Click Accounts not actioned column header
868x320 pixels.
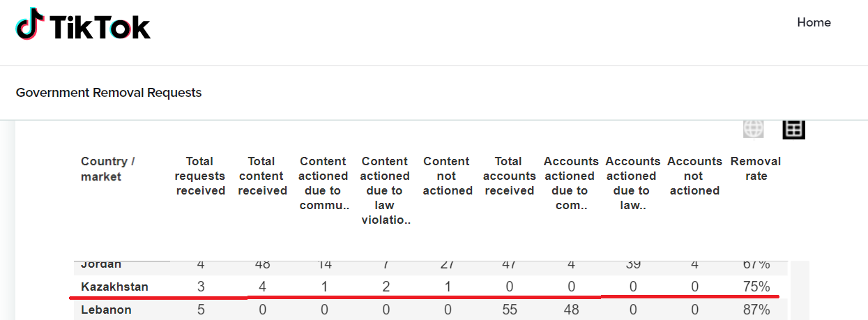694,176
